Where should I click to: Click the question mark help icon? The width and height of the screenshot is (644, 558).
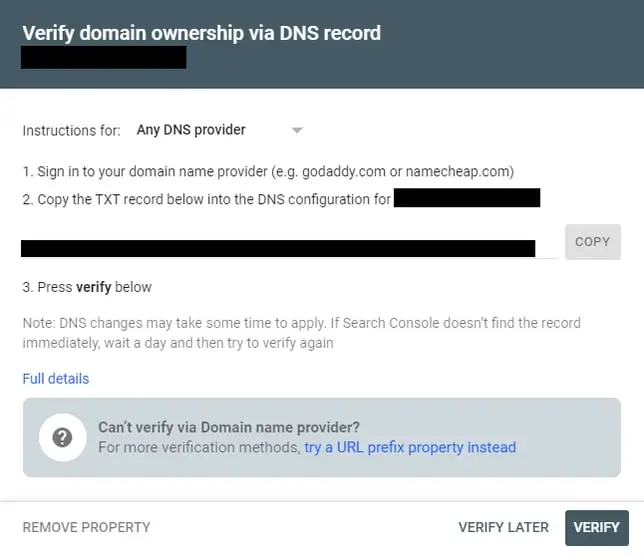click(61, 437)
